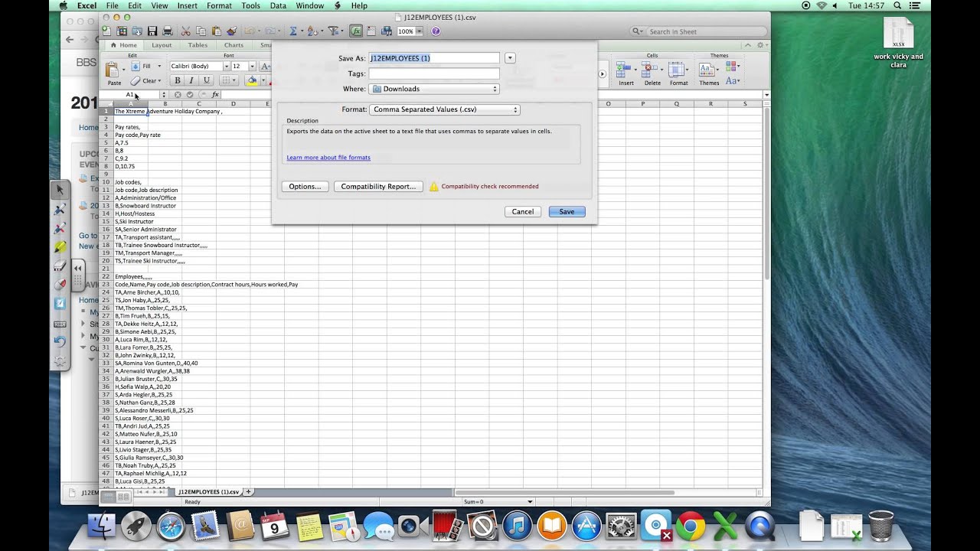The height and width of the screenshot is (551, 980).
Task: Add a new sheet with plus tab
Action: point(248,492)
